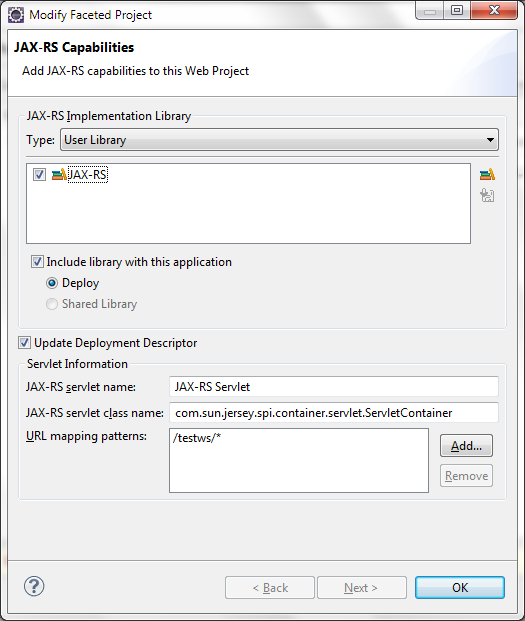525x621 pixels.
Task: Click the JAX-RS servlet name field
Action: pos(333,387)
